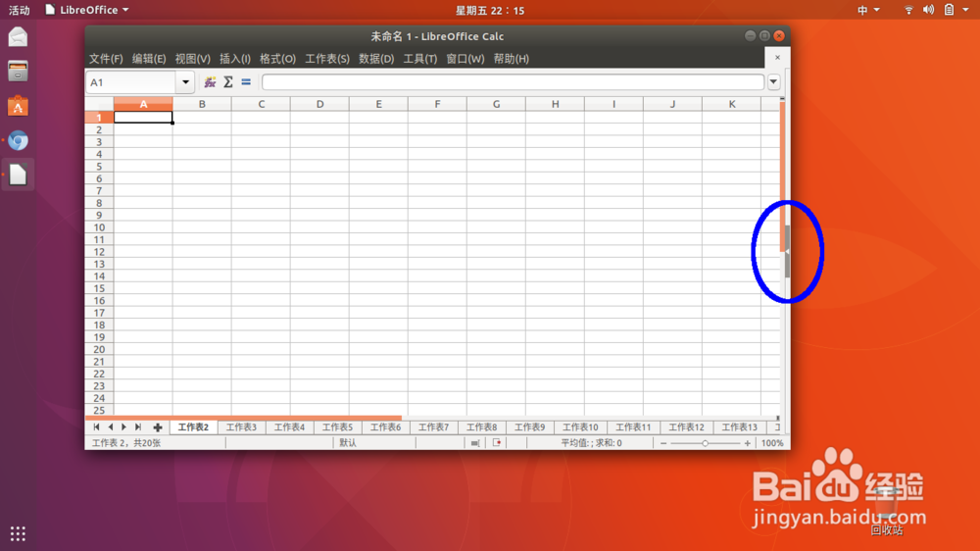Click vertical scrollbar thumb

[782, 176]
